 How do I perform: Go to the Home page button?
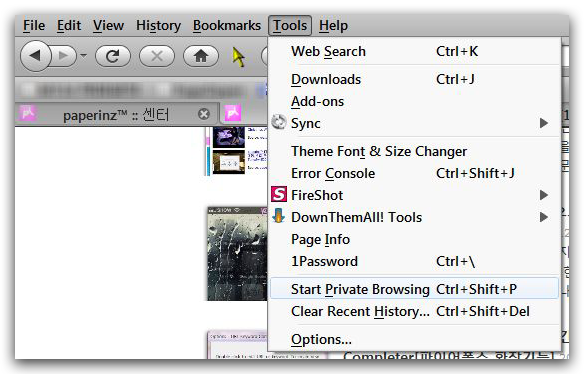pos(201,56)
